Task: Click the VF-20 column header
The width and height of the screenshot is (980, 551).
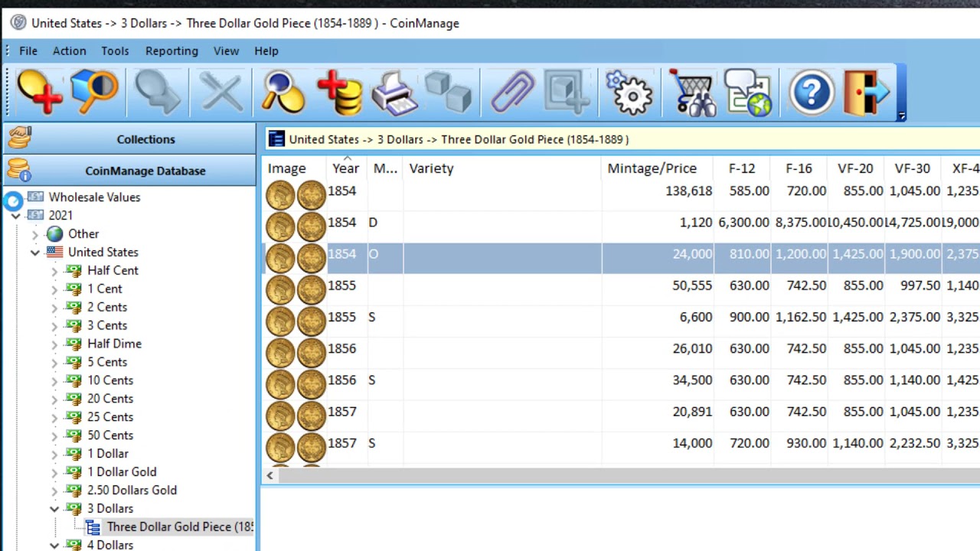Action: 855,168
